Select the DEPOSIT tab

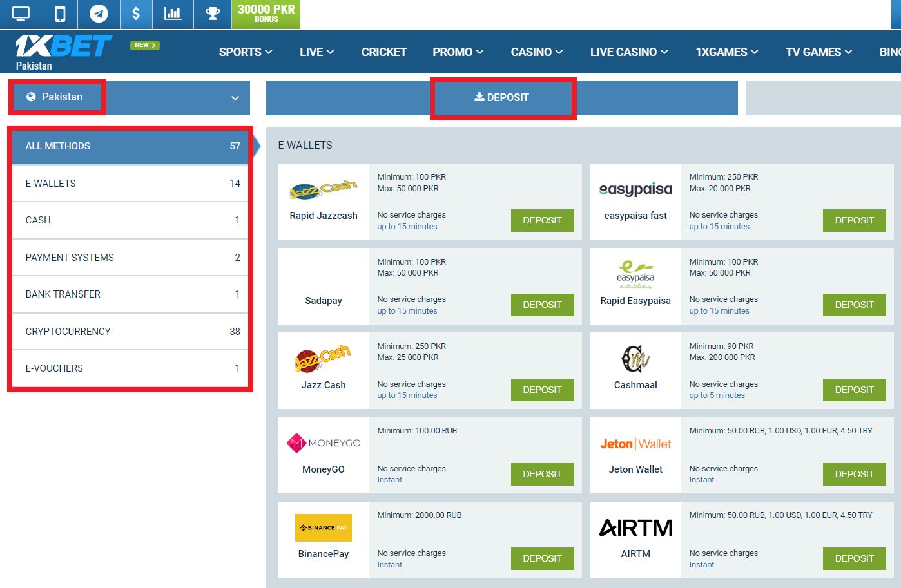click(502, 98)
